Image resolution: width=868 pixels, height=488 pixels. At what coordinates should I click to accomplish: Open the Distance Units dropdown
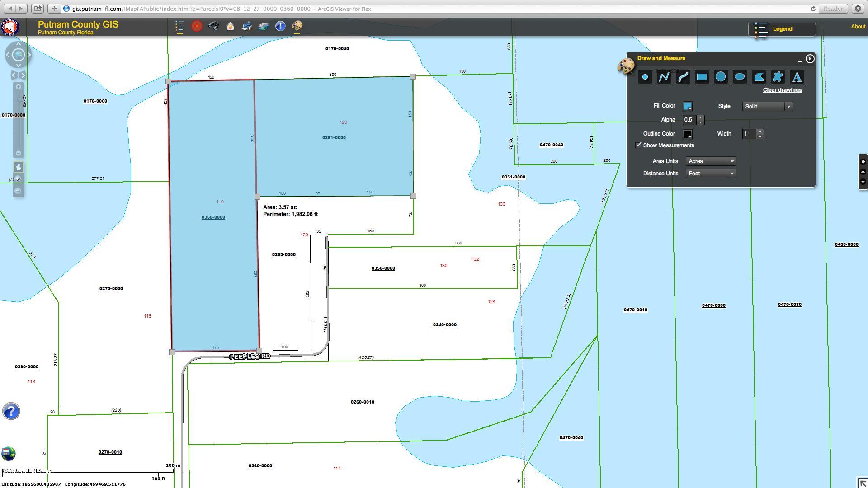711,174
